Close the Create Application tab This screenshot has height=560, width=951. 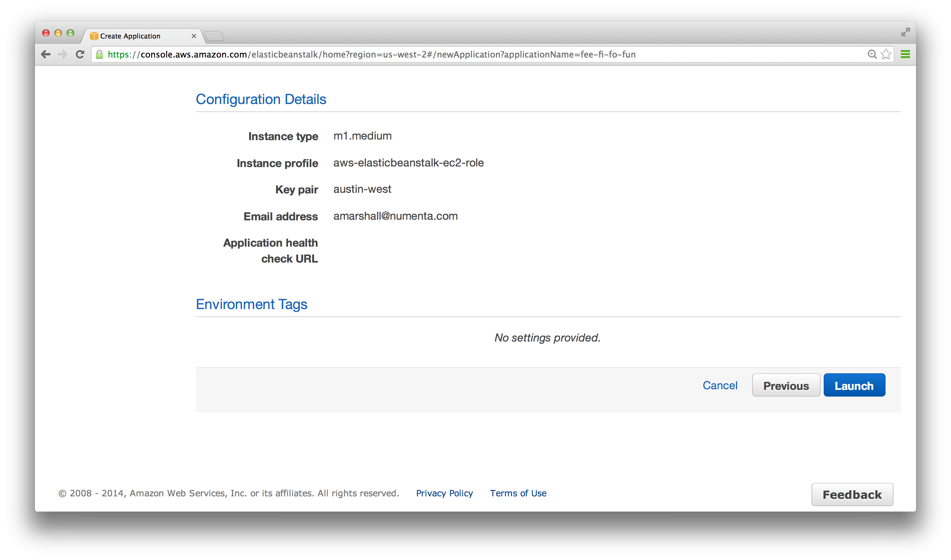pyautogui.click(x=194, y=36)
